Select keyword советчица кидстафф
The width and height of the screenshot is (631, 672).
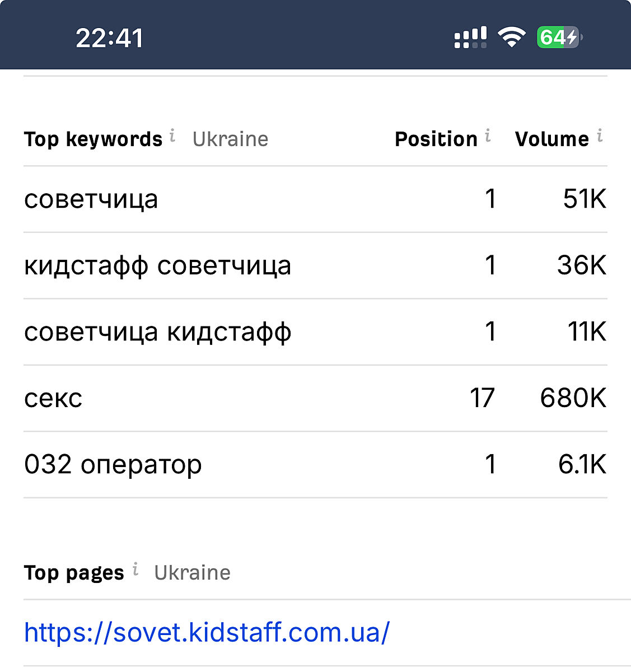click(x=157, y=332)
